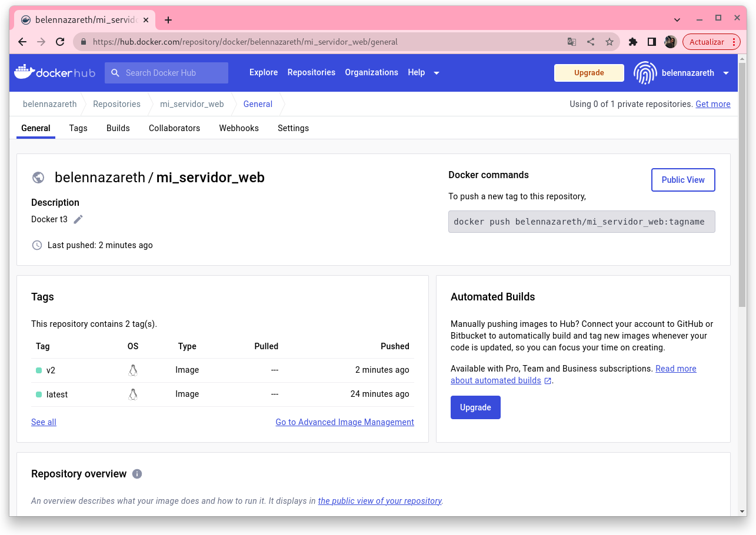Click the Public View button
This screenshot has height=535, width=756.
point(682,180)
